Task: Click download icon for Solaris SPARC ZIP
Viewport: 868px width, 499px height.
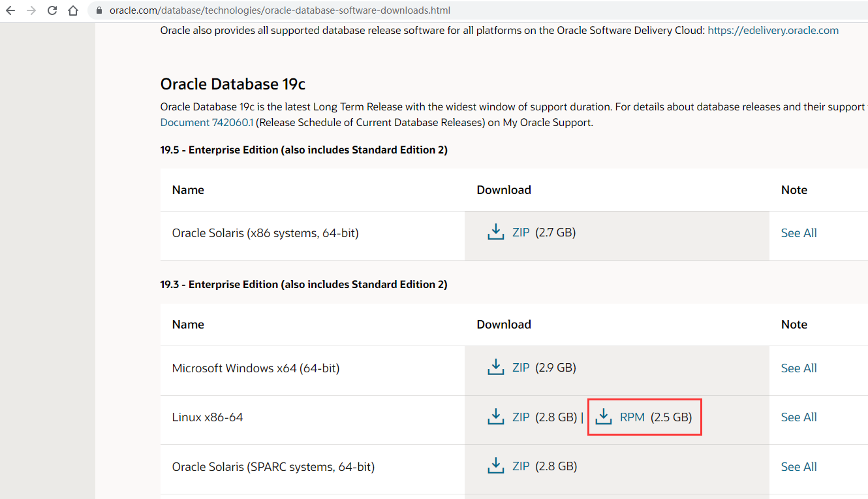Action: point(495,466)
